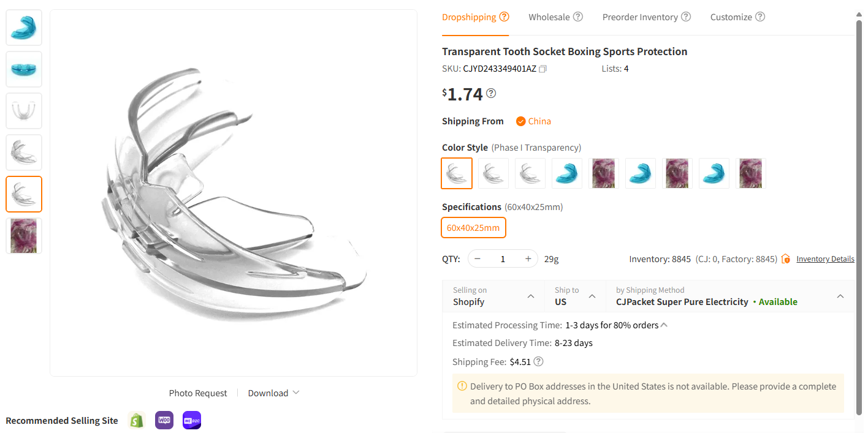
Task: Click the shipping fee question mark icon
Action: (538, 361)
